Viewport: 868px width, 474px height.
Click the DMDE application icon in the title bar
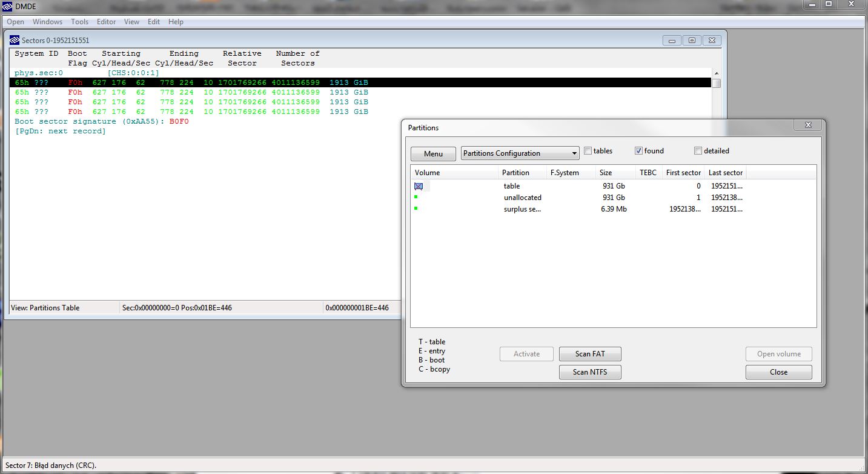7,6
